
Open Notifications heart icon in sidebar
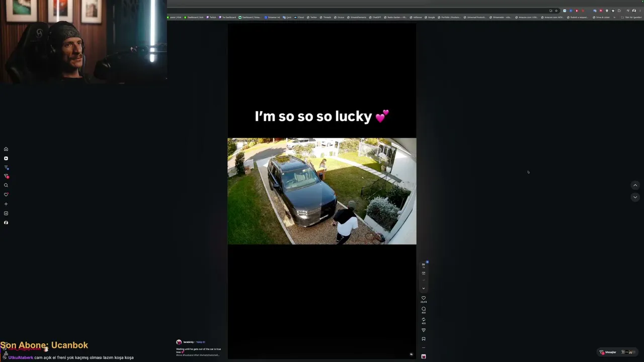coord(6,195)
